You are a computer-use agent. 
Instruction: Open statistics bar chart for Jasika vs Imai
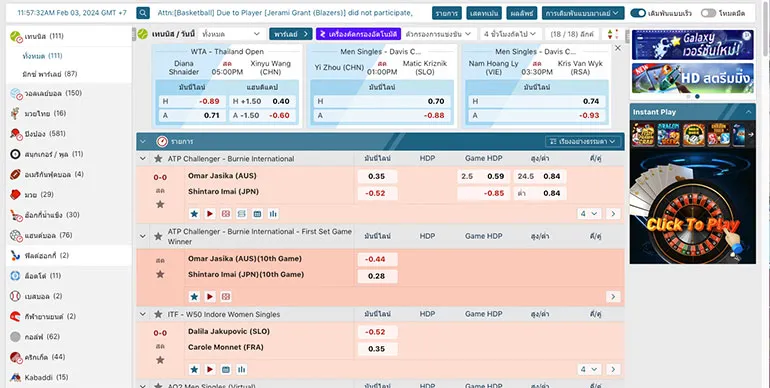click(x=273, y=214)
